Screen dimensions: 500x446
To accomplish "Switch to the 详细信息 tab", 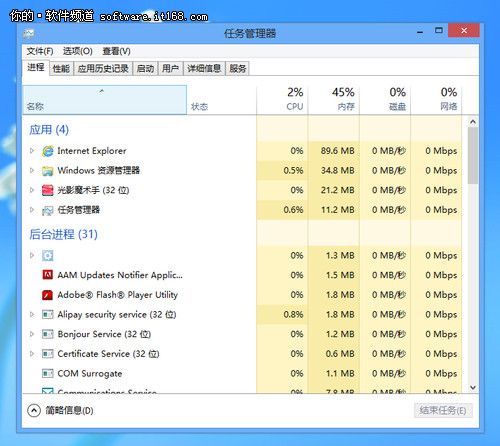I will (x=204, y=69).
